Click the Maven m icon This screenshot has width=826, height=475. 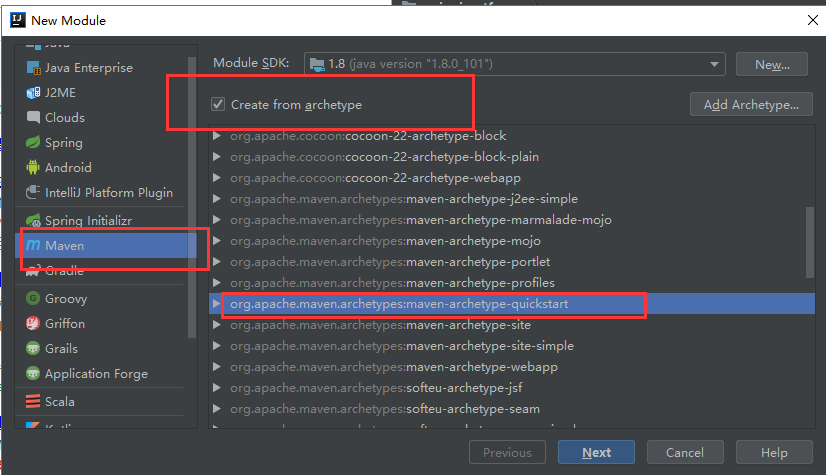pyautogui.click(x=33, y=245)
